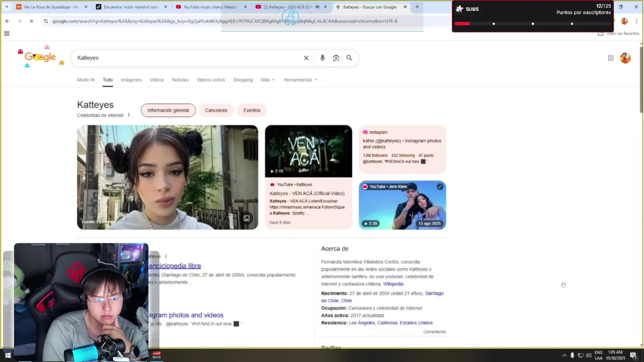Open the large Katteyes portrait image
The image size is (644, 362).
click(168, 177)
